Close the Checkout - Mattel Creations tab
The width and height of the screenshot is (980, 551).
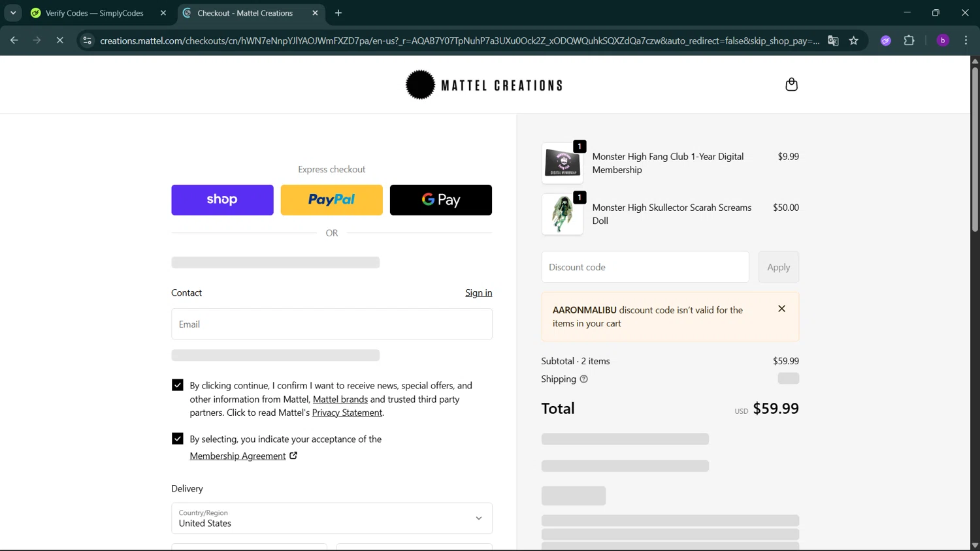coord(315,13)
